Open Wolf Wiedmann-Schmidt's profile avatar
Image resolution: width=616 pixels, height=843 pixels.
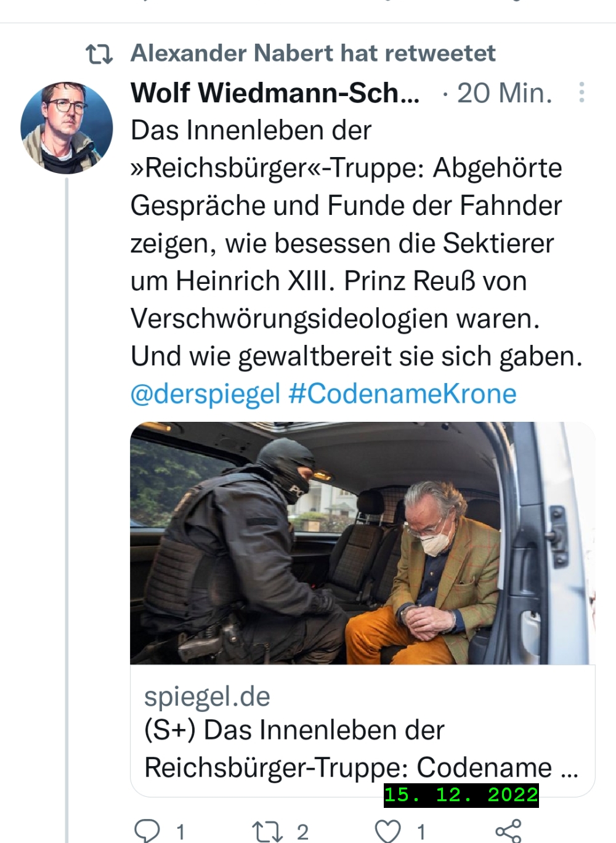click(x=67, y=127)
